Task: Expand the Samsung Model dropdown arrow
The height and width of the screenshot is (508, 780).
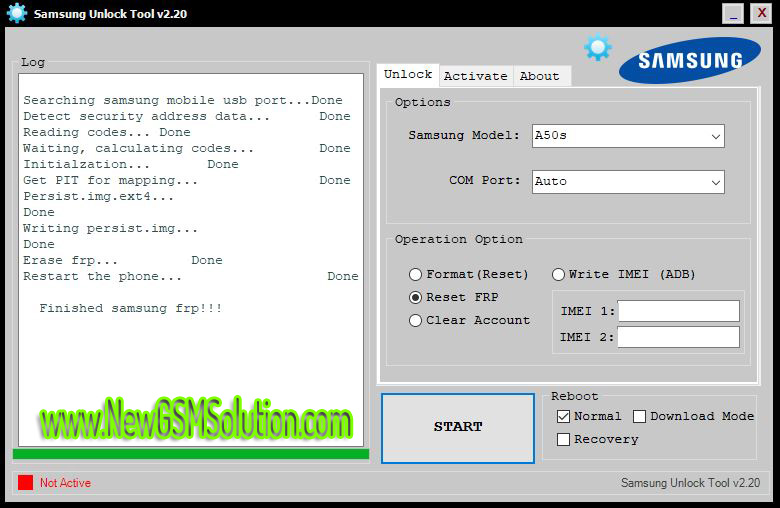Action: coord(715,136)
